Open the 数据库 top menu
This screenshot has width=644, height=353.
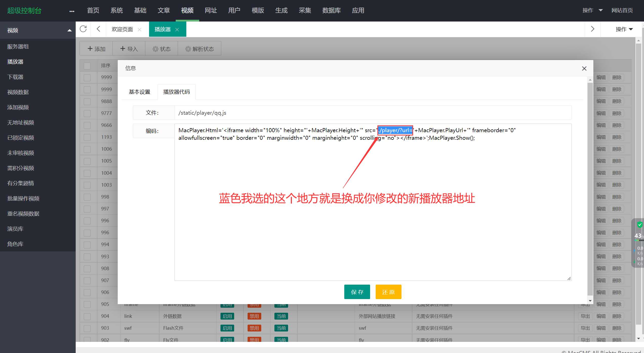[332, 10]
